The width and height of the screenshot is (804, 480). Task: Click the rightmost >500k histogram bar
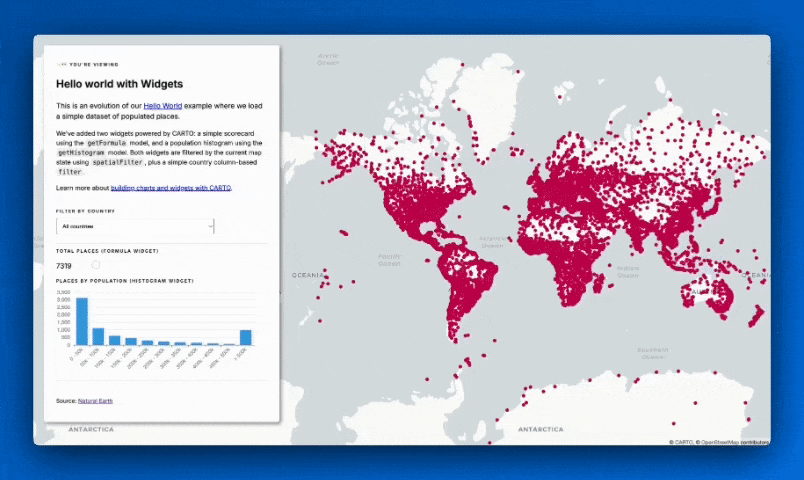click(246, 337)
